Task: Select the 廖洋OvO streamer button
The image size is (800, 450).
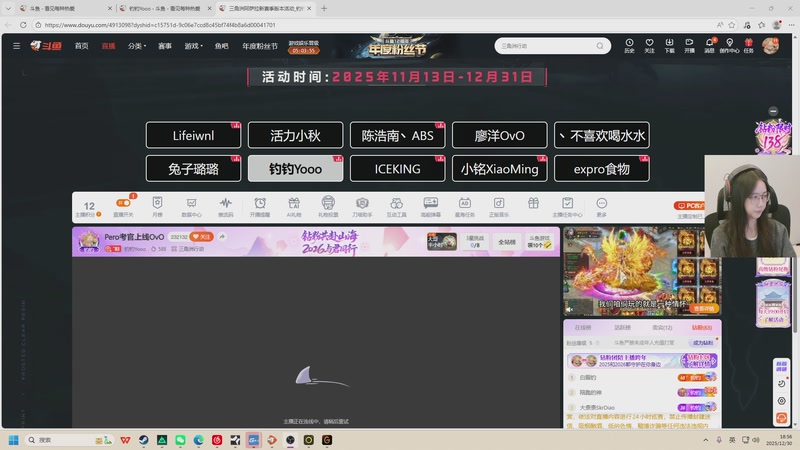Action: [499, 135]
